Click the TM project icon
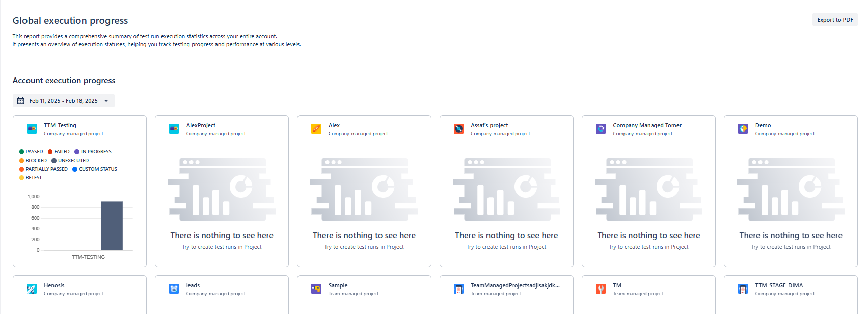This screenshot has height=314, width=868. 601,289
